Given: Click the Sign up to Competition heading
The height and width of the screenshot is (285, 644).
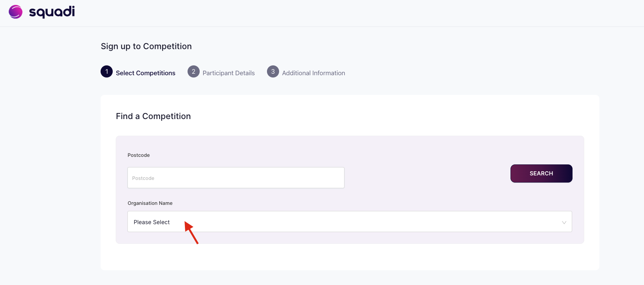Looking at the screenshot, I should [x=146, y=46].
